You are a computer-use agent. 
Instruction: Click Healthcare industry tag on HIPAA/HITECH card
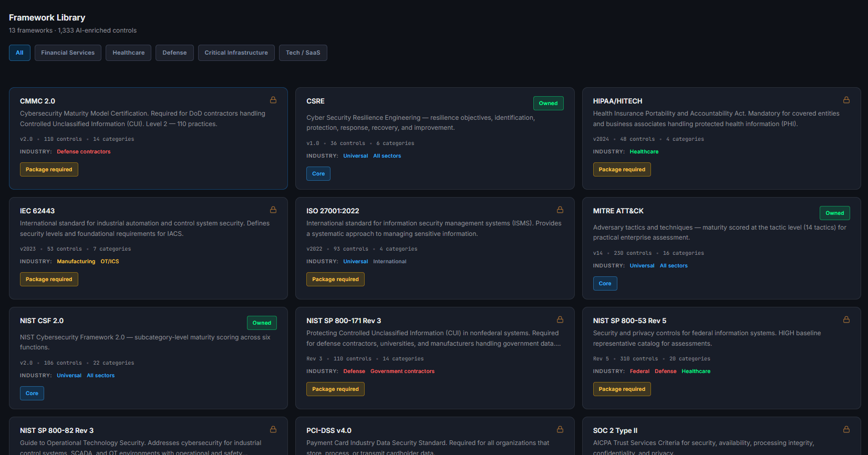point(644,151)
